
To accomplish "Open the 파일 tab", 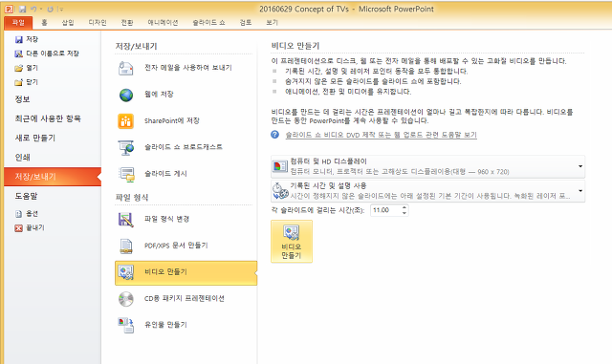I will 18,23.
